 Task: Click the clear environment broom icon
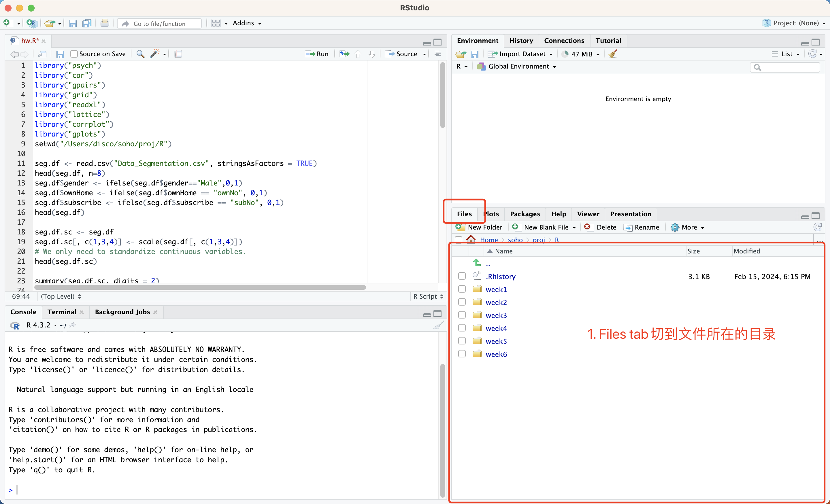[613, 54]
